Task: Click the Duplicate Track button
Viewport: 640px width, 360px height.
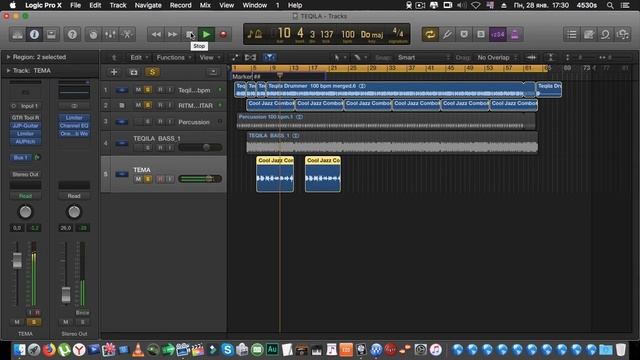Action: pos(133,72)
